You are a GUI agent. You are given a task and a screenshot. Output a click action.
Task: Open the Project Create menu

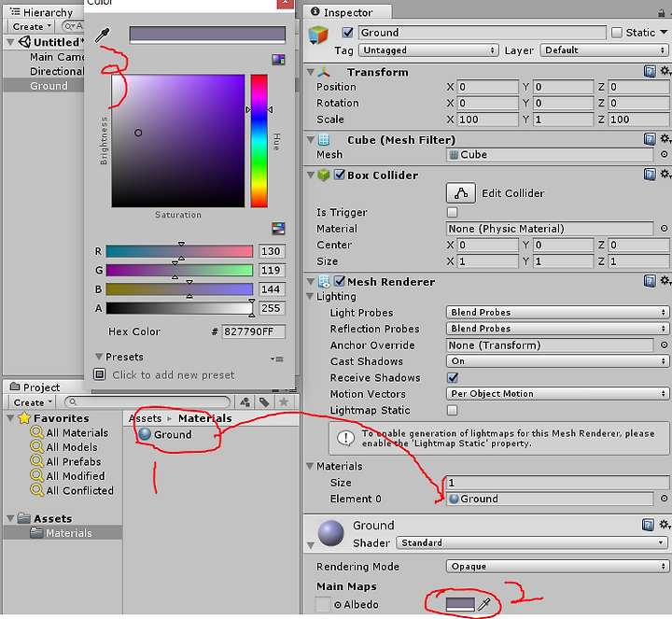click(33, 402)
